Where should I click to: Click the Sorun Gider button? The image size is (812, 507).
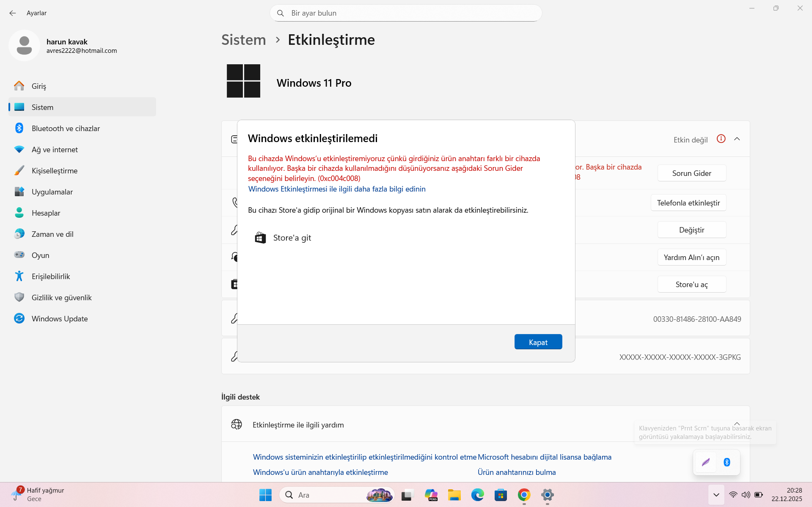pos(692,173)
